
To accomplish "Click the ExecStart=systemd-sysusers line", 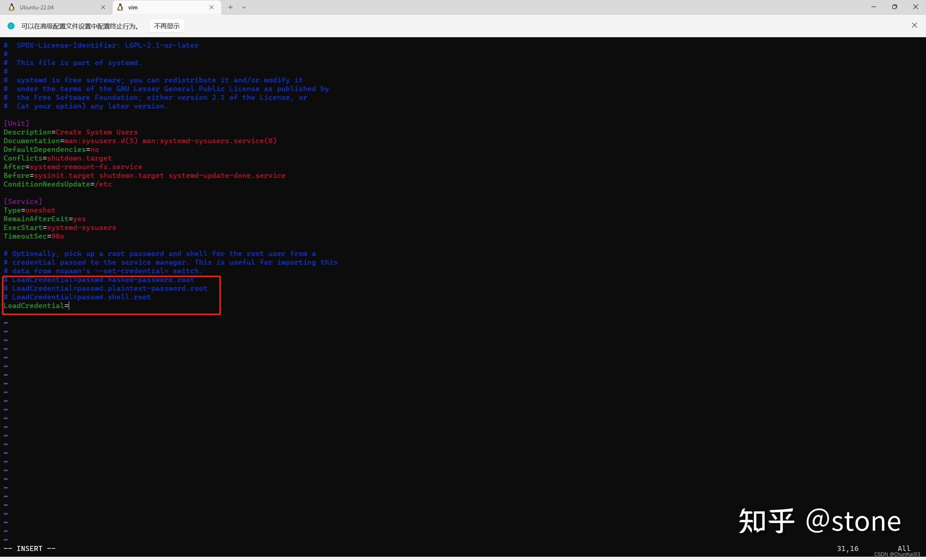I will [60, 227].
